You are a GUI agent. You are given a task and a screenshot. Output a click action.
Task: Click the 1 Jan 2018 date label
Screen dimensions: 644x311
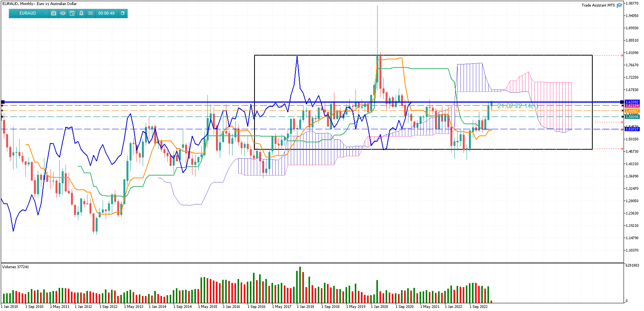(x=305, y=307)
